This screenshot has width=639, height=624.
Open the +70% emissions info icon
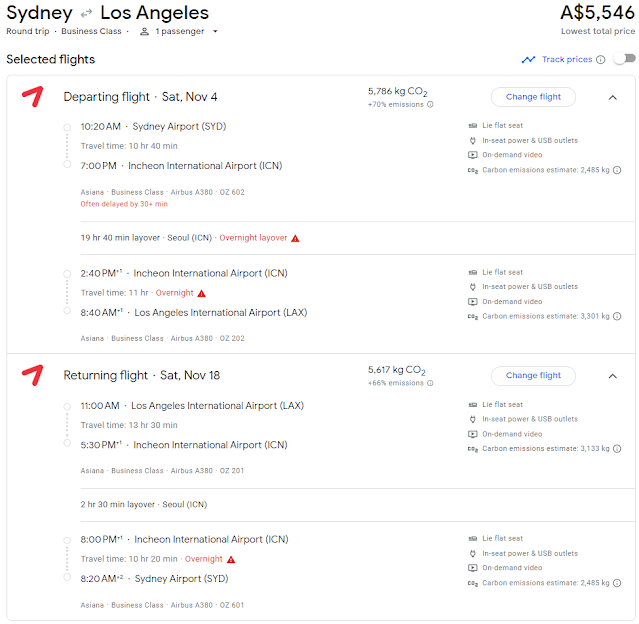click(x=430, y=105)
